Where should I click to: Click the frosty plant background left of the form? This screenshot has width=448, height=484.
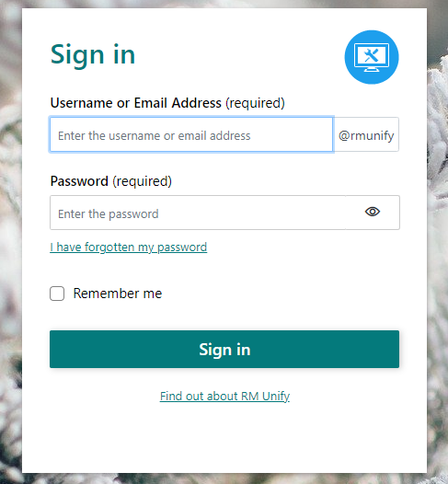point(10,241)
